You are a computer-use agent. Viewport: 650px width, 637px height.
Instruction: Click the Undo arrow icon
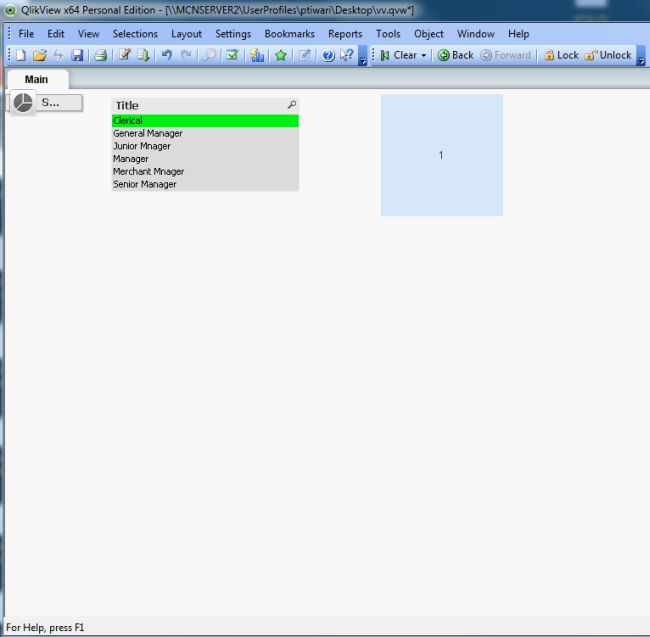(x=167, y=55)
